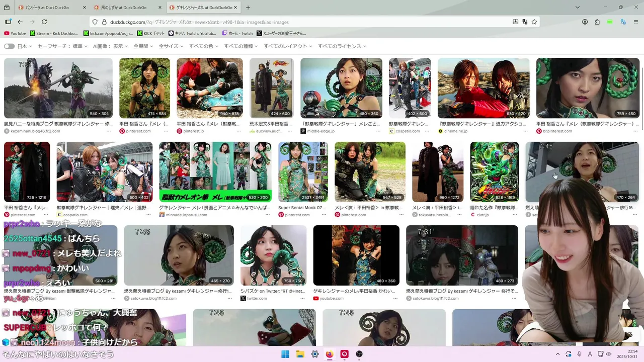This screenshot has height=362, width=644.
Task: Open the 630 × 420 cinema.ne.jp image
Action: [x=484, y=88]
